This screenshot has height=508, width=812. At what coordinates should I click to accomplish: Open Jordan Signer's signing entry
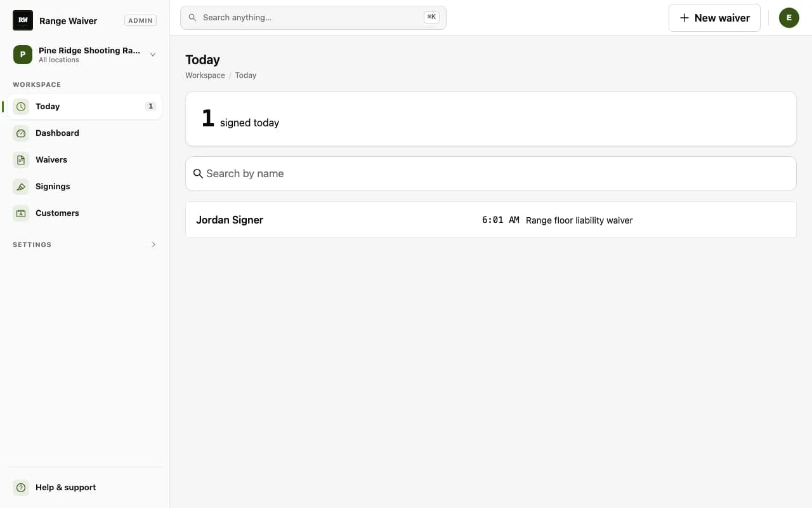coord(491,220)
